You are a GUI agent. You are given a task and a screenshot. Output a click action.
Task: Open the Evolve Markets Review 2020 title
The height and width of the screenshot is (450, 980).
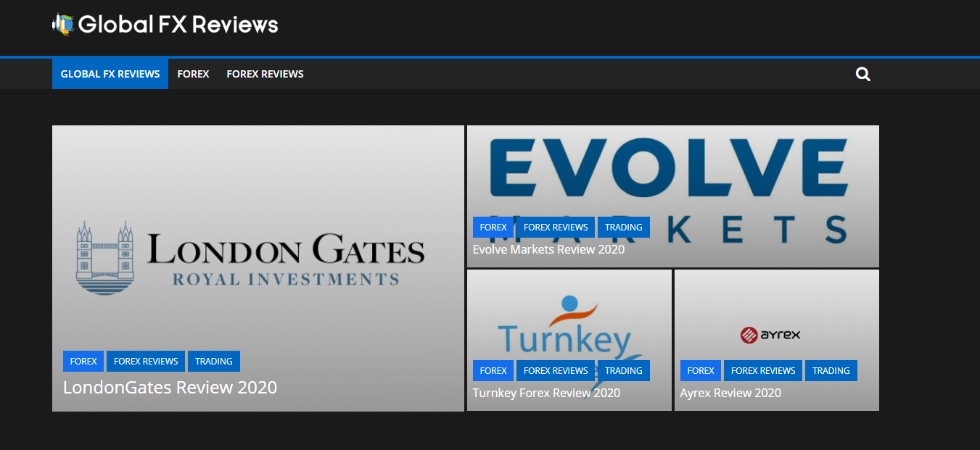548,249
